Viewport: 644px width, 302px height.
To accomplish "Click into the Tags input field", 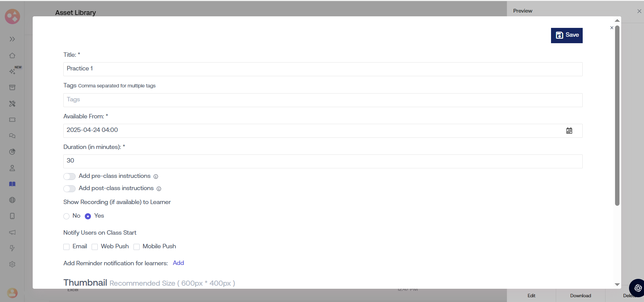I will 323,100.
